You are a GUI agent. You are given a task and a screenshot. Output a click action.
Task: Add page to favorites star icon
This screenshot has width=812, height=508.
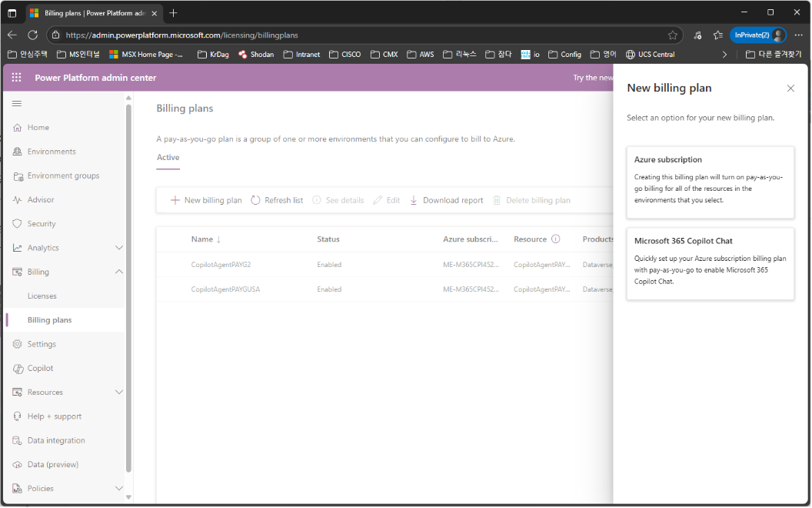pos(673,35)
